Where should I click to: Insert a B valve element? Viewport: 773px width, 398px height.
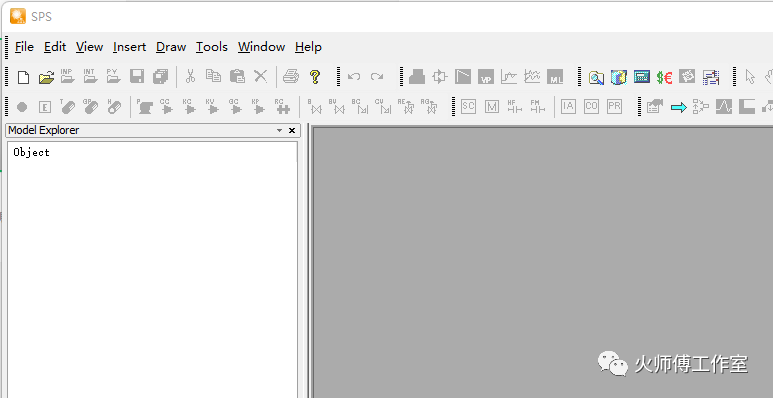(x=315, y=106)
